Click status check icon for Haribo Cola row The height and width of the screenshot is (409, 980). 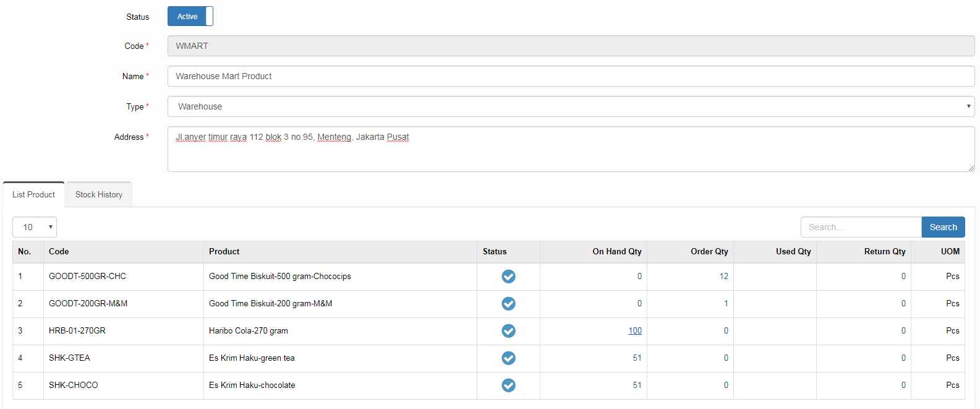coord(508,331)
